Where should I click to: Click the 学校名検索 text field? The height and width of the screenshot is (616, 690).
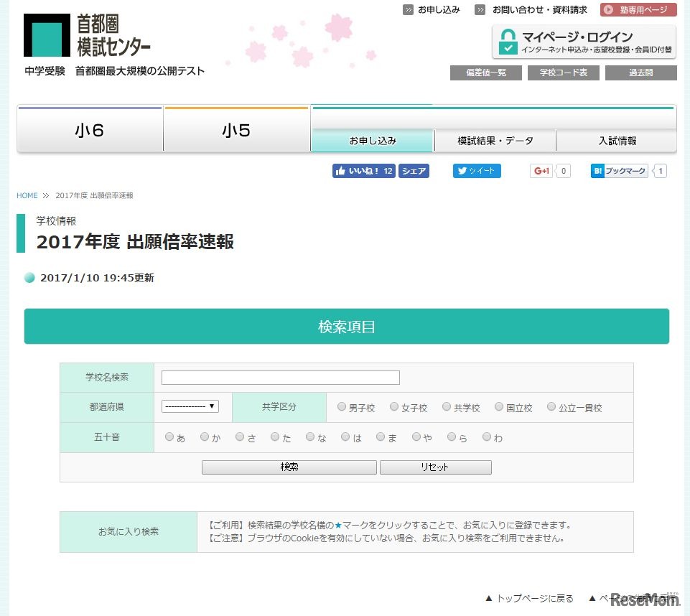(280, 378)
